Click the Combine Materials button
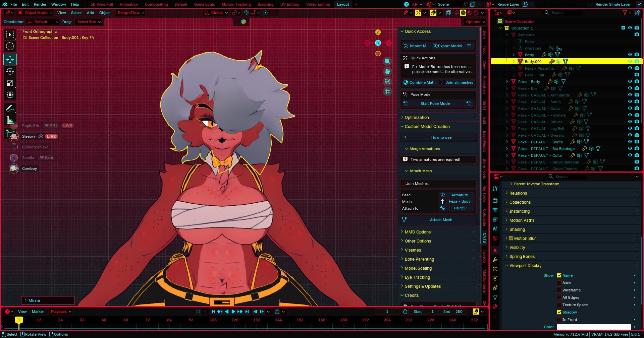This screenshot has width=644, height=338. pyautogui.click(x=420, y=82)
